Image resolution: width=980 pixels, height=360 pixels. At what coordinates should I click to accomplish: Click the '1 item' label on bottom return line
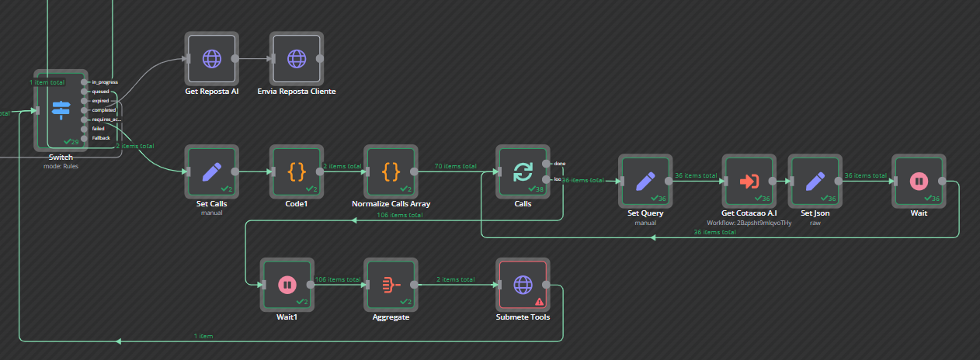(x=203, y=336)
